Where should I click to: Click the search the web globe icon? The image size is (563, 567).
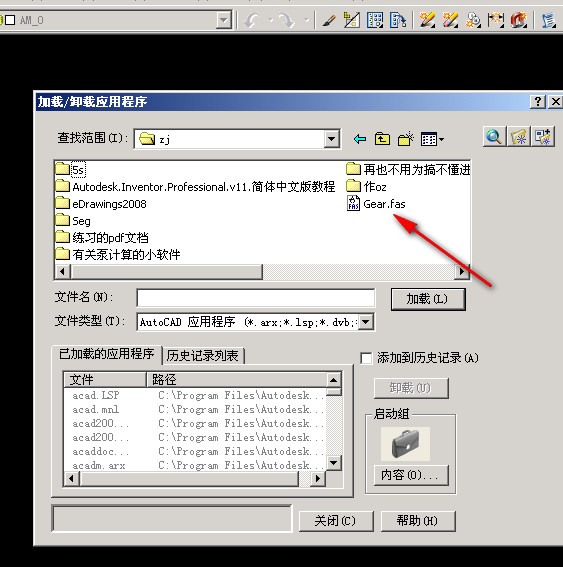tap(494, 137)
